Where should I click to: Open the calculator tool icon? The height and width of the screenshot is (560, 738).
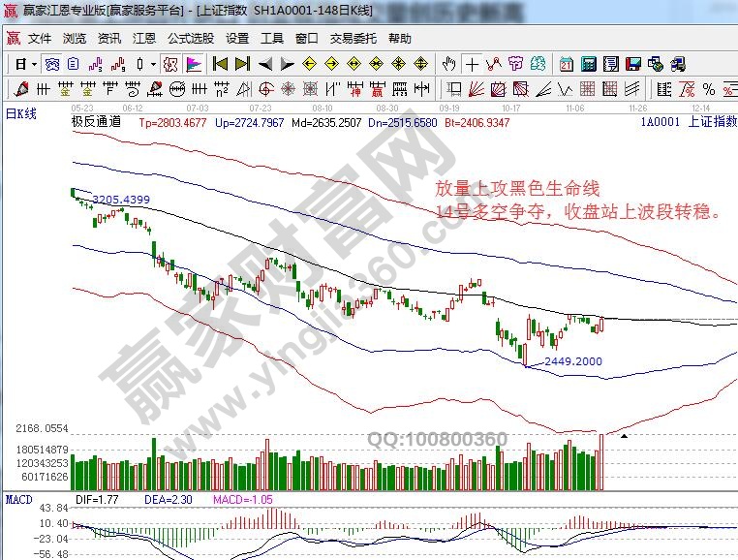point(588,65)
